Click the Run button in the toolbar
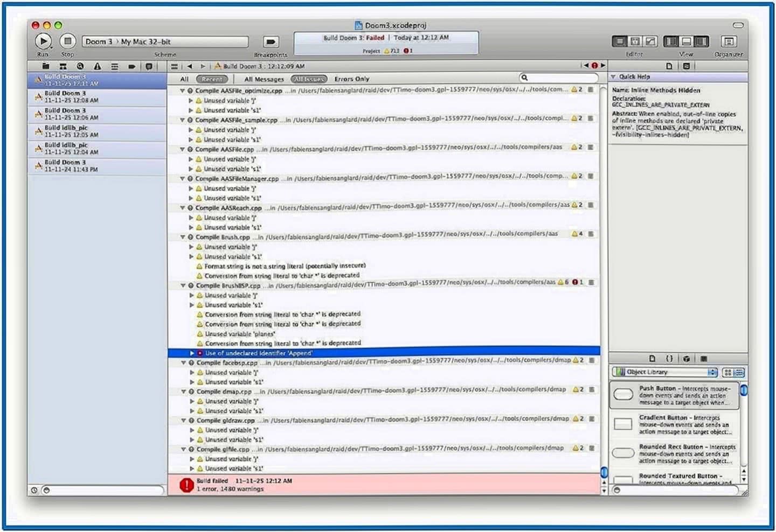The image size is (776, 532). coord(43,41)
